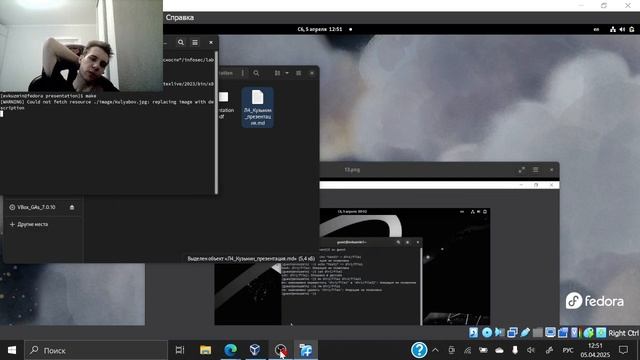Viewport: 640px width, 360px height.
Task: Click the muted speaker tray icon
Action: [x=531, y=350]
